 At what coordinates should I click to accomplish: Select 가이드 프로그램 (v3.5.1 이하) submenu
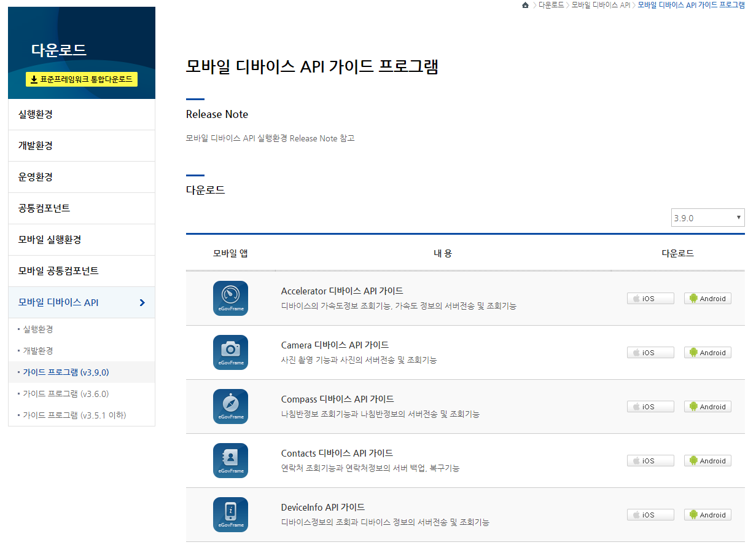pyautogui.click(x=74, y=415)
